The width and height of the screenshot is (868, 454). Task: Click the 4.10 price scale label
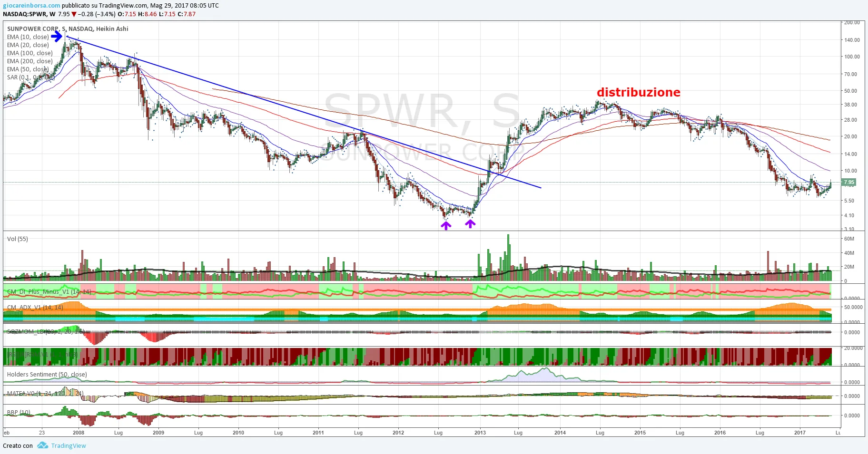849,215
